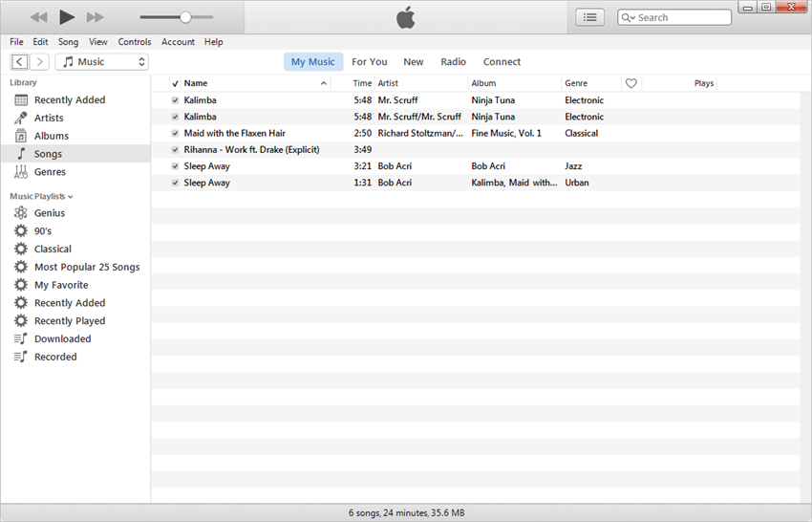812x522 pixels.
Task: Open the Controls menu
Action: pos(135,42)
